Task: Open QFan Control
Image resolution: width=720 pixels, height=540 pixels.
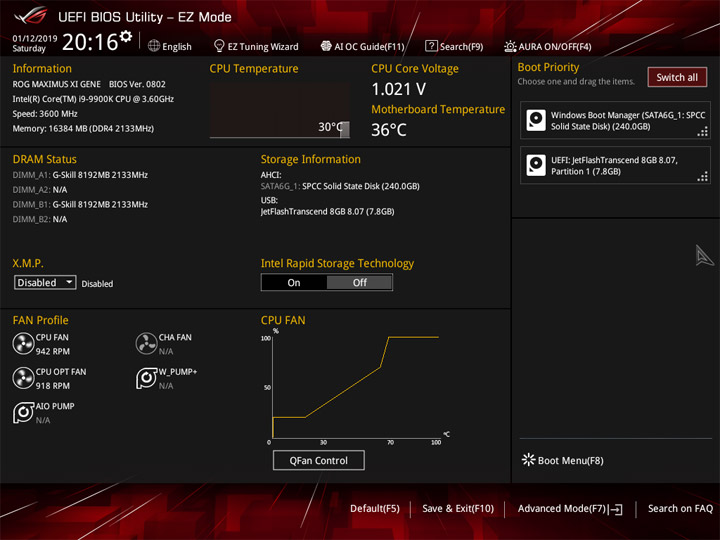Action: point(319,460)
